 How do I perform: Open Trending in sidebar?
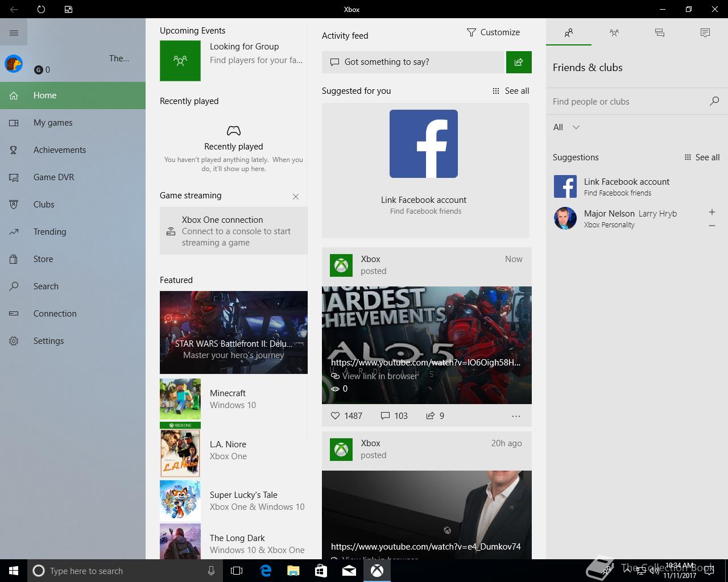[x=73, y=232]
